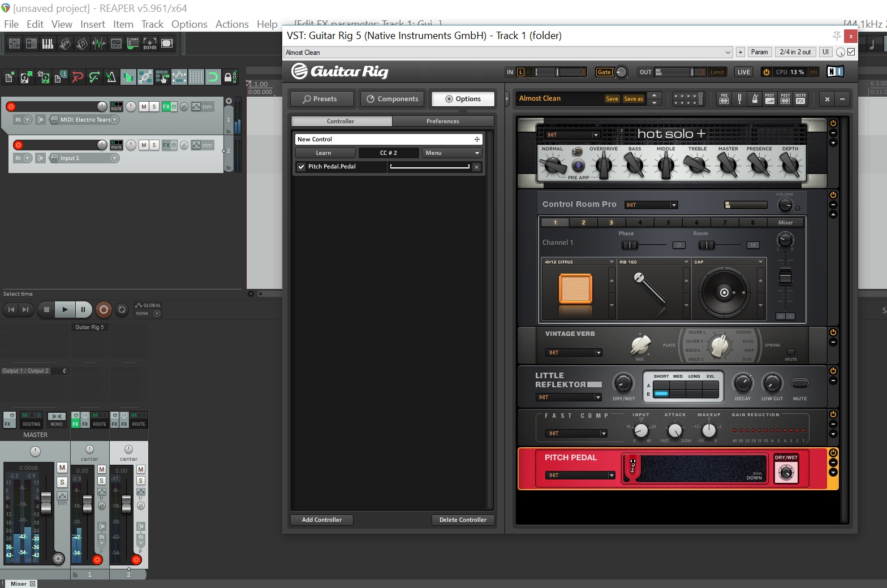Click the Param button in the FX window

coord(759,52)
